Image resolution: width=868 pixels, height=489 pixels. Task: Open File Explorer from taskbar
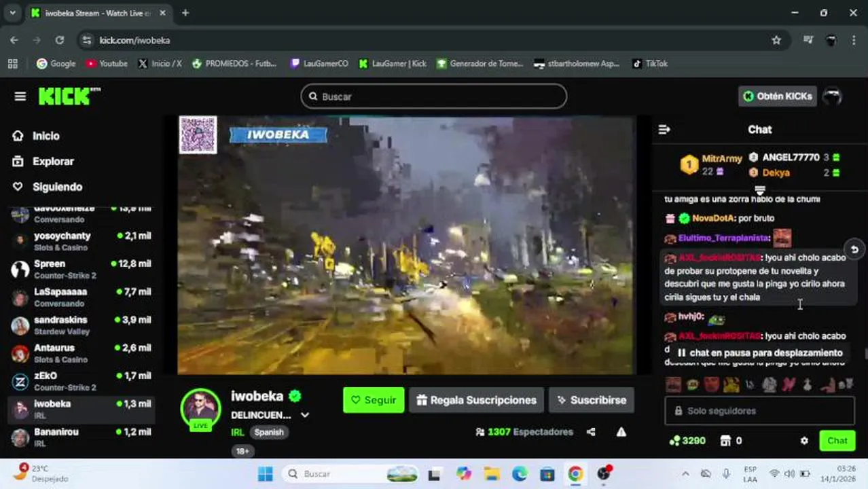(x=492, y=474)
